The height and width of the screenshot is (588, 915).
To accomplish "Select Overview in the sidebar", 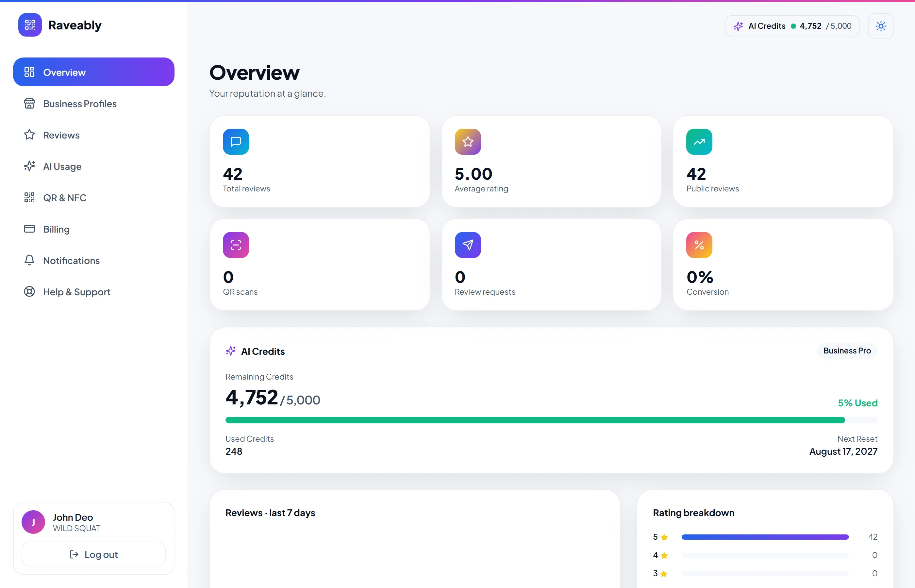I will click(x=93, y=72).
